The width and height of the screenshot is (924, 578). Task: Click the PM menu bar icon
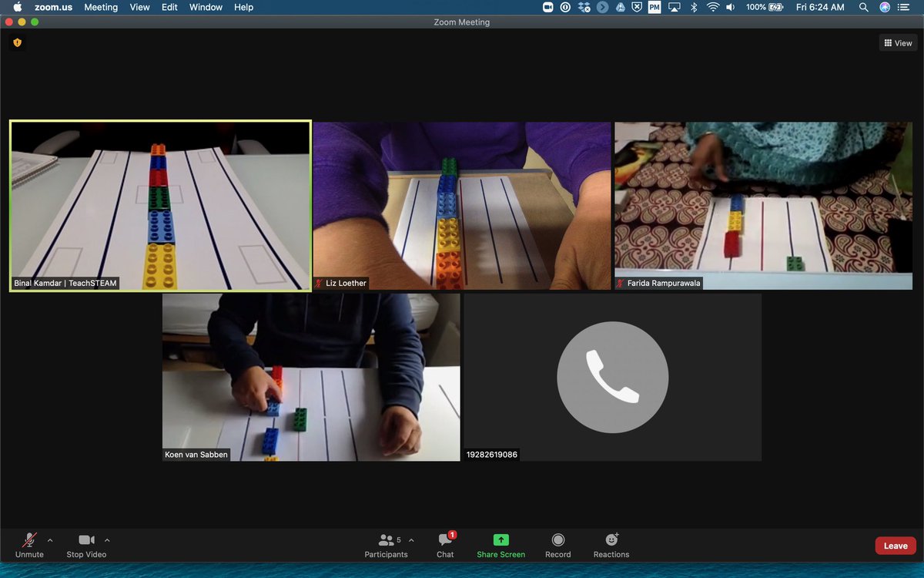(x=654, y=7)
